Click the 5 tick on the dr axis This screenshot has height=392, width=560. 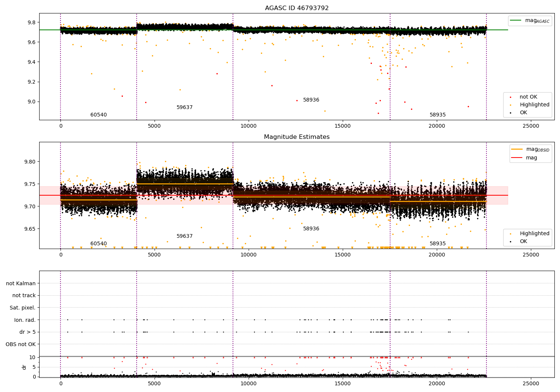coord(34,367)
